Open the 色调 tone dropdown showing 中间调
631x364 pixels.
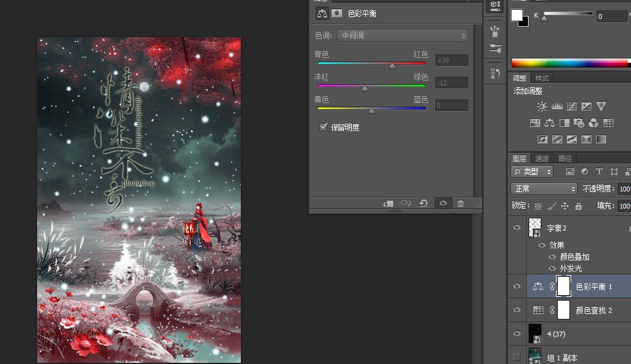coord(402,36)
